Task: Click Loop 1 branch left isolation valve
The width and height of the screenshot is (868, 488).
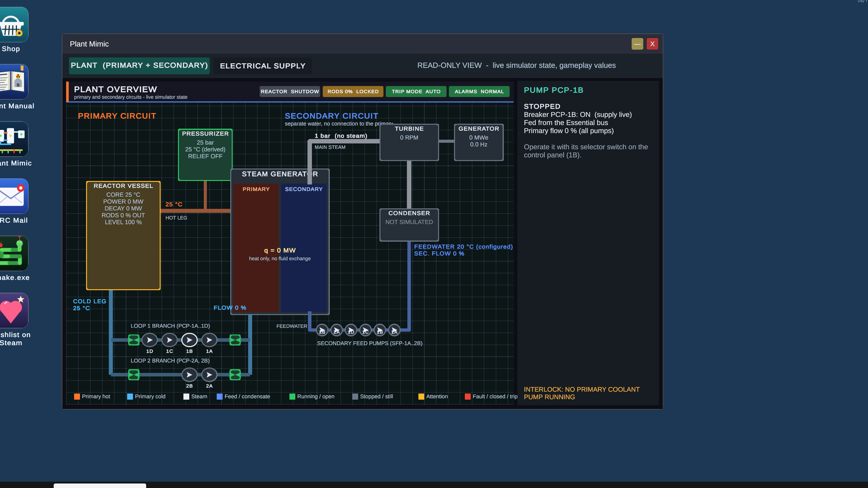Action: click(134, 340)
